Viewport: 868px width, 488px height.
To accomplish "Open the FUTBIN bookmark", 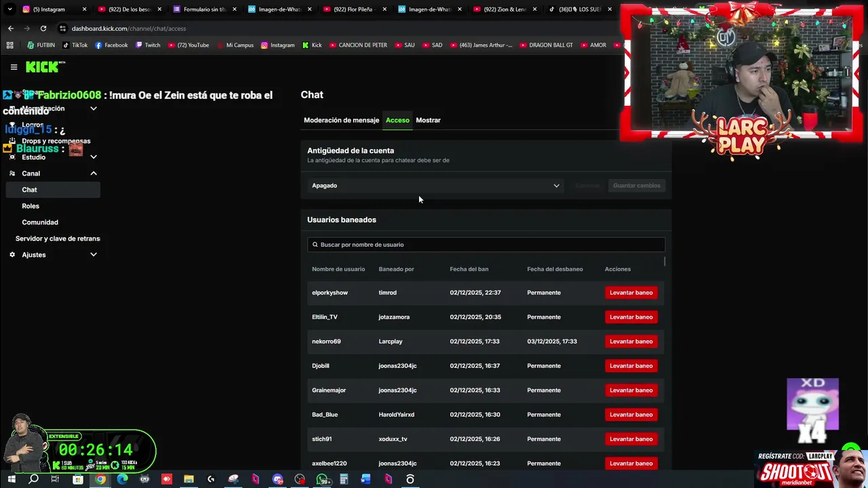I will coord(41,45).
